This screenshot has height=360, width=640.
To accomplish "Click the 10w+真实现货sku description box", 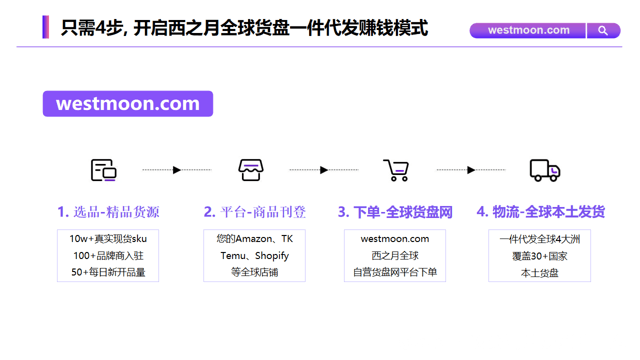I will click(x=108, y=256).
